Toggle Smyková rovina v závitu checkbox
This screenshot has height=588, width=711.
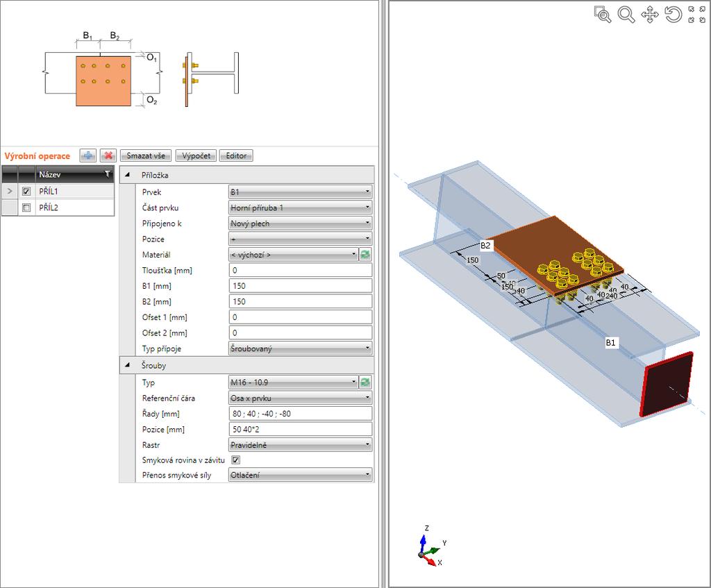click(236, 460)
